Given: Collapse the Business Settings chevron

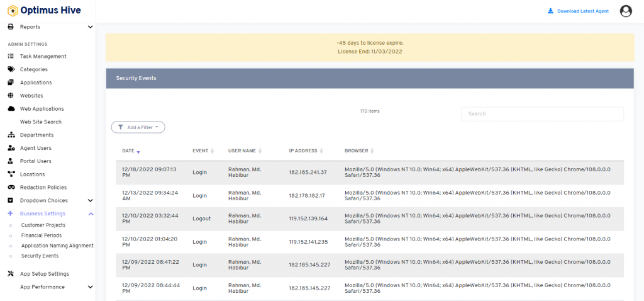Looking at the screenshot, I should [x=91, y=214].
